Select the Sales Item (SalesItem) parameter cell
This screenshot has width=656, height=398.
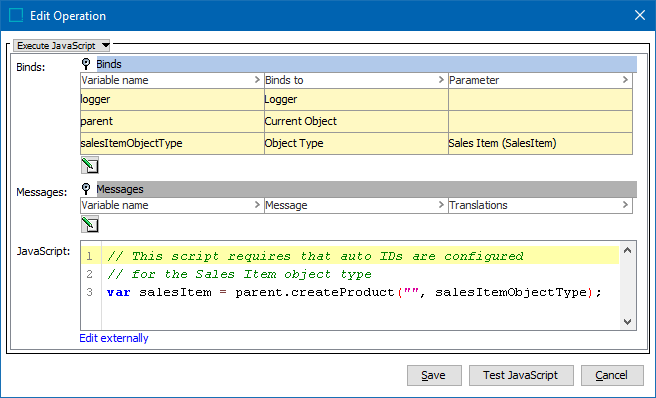(540, 143)
